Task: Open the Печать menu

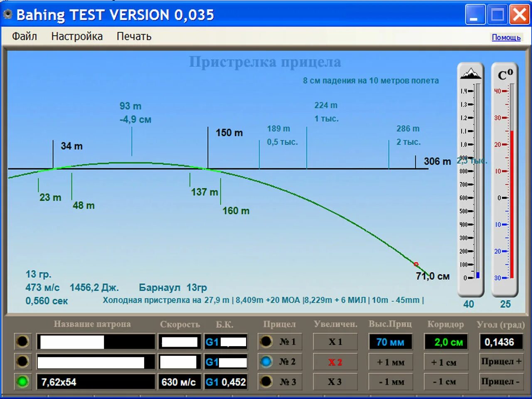Action: coord(134,36)
